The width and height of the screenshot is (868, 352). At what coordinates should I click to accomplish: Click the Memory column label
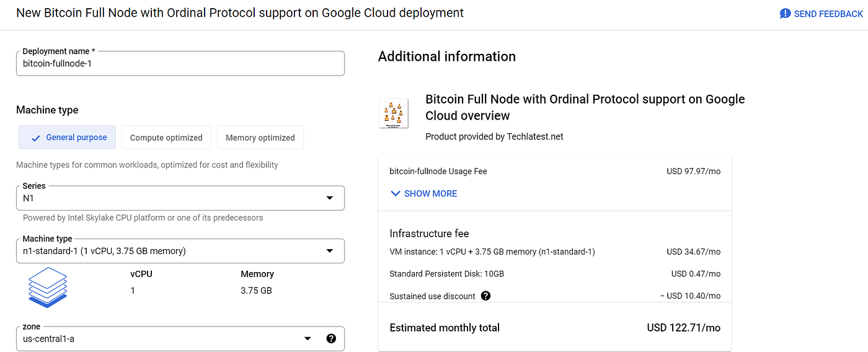[x=257, y=274]
